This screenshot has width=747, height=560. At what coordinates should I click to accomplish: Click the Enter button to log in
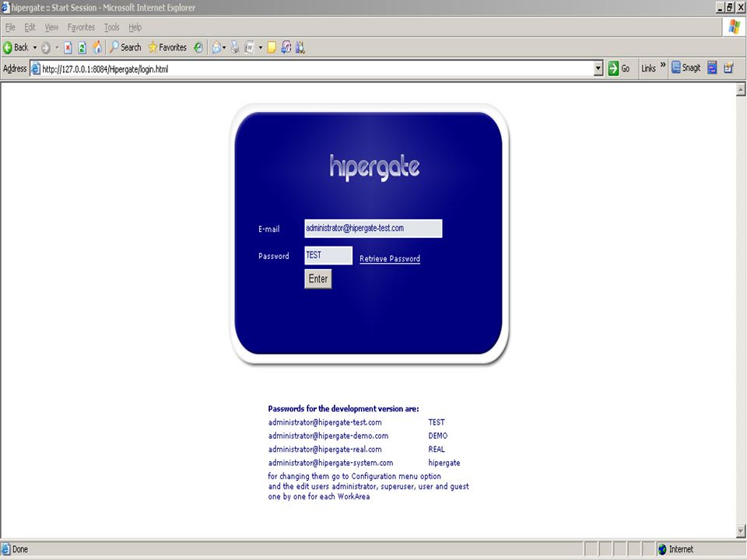(317, 278)
